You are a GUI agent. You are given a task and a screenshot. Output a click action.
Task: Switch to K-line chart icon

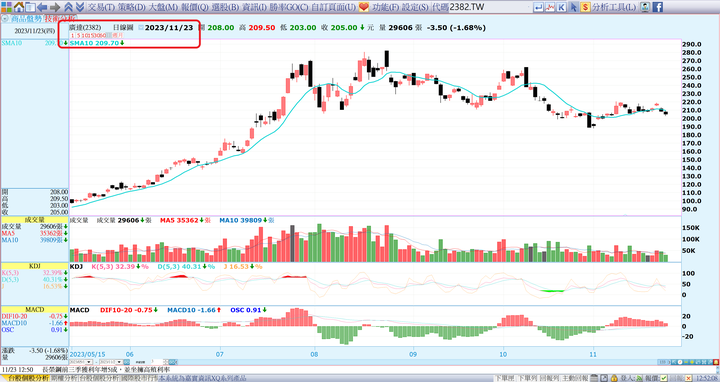[x=562, y=7]
